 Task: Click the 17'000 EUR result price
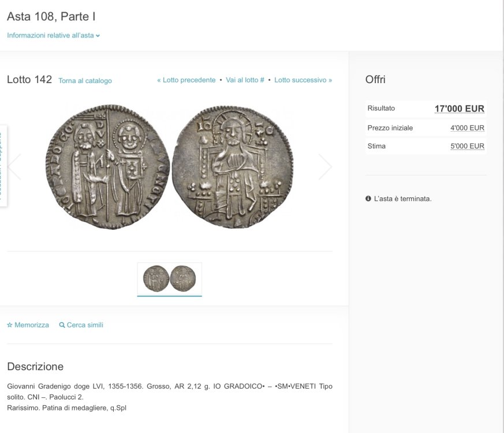(459, 109)
